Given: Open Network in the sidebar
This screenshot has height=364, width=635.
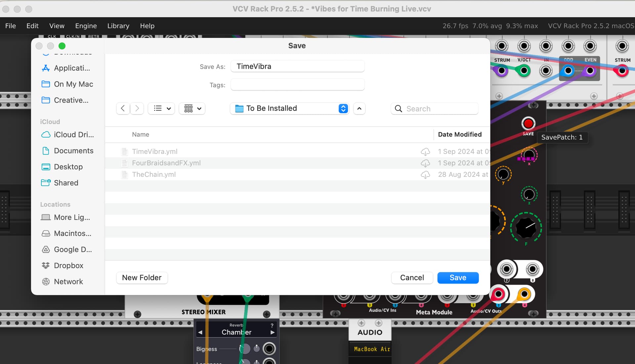Looking at the screenshot, I should 63,282.
